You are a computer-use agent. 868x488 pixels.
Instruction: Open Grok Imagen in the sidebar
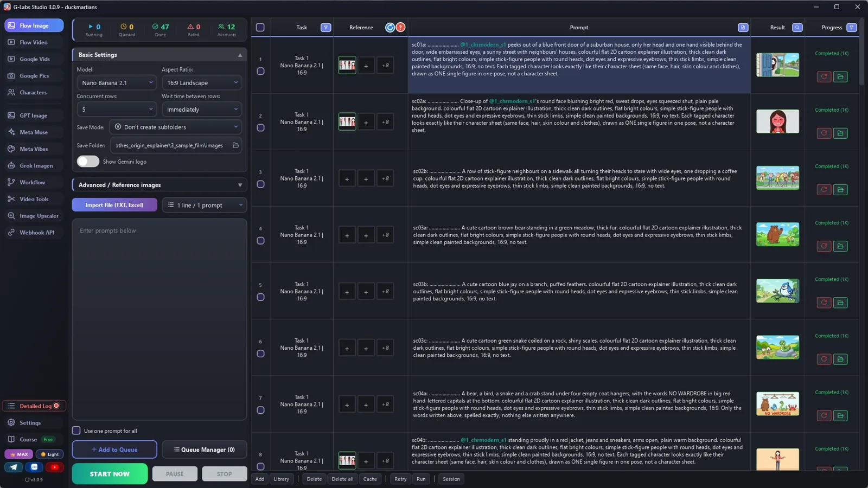[34, 166]
